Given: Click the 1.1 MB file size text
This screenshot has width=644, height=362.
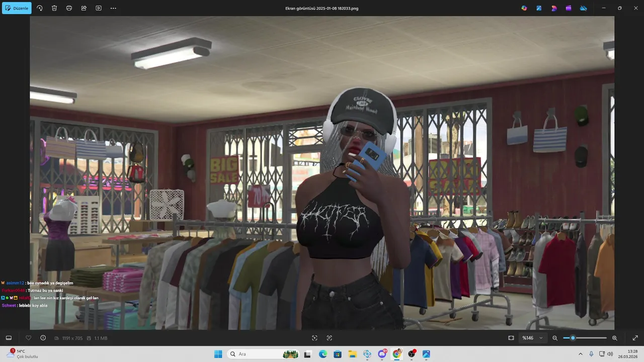Looking at the screenshot, I should click(101, 338).
